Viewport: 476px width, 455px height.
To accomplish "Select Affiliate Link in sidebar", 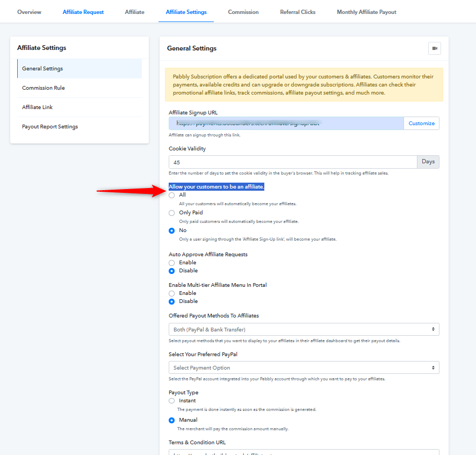I will coord(38,107).
